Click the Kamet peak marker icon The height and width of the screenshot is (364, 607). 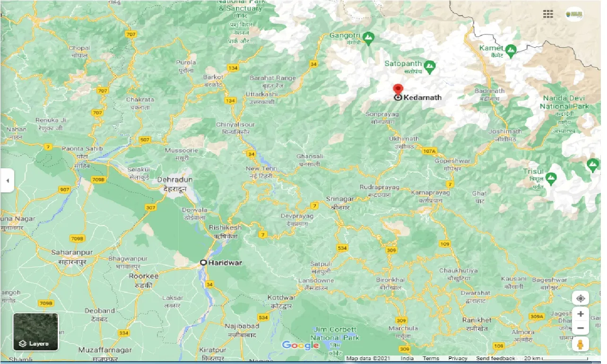pos(511,49)
